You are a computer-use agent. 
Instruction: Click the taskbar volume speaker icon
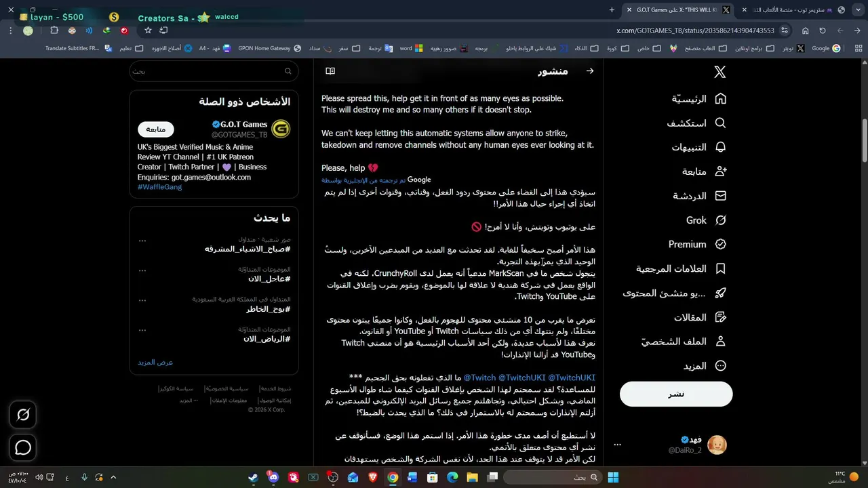coord(39,478)
